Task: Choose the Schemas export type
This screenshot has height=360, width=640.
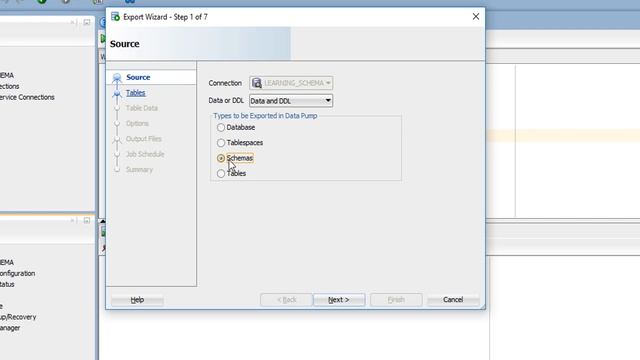Action: 221,158
